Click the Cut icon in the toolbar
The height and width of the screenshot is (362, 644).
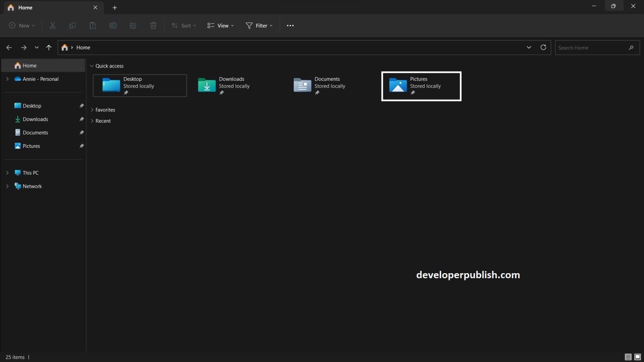point(52,26)
